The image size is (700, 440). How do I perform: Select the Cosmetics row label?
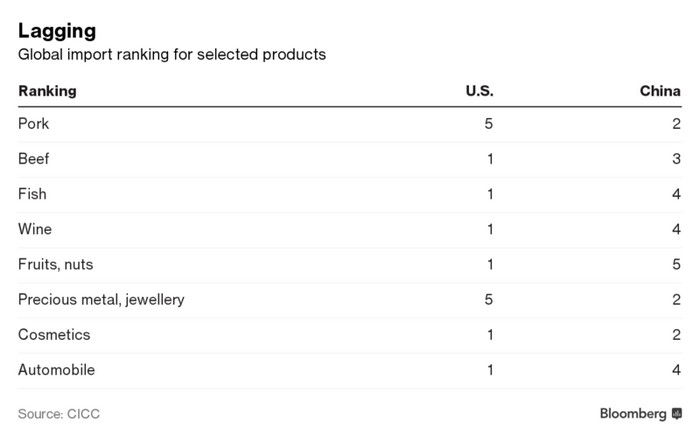click(54, 335)
